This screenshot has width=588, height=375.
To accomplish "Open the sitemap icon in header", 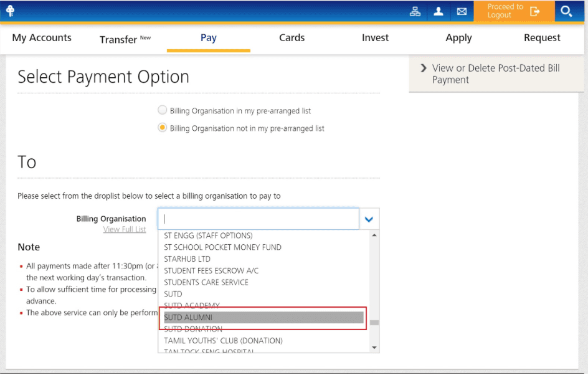I will pyautogui.click(x=415, y=12).
